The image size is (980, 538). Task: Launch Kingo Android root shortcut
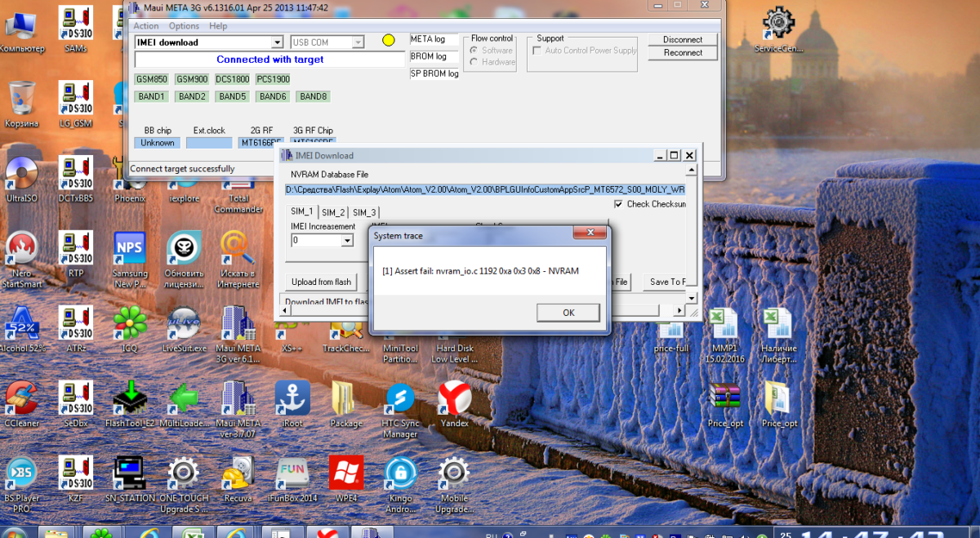(400, 473)
